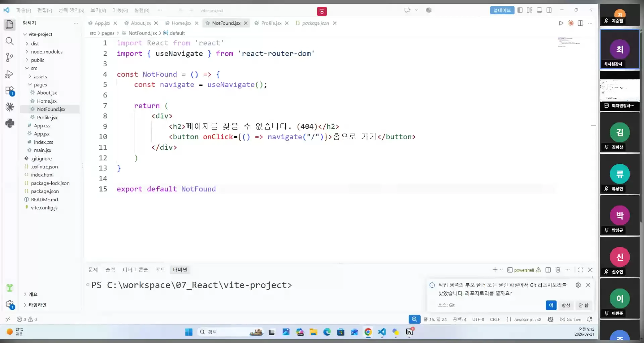This screenshot has height=343, width=644.
Task: Maximize the terminal panel size
Action: pyautogui.click(x=581, y=270)
